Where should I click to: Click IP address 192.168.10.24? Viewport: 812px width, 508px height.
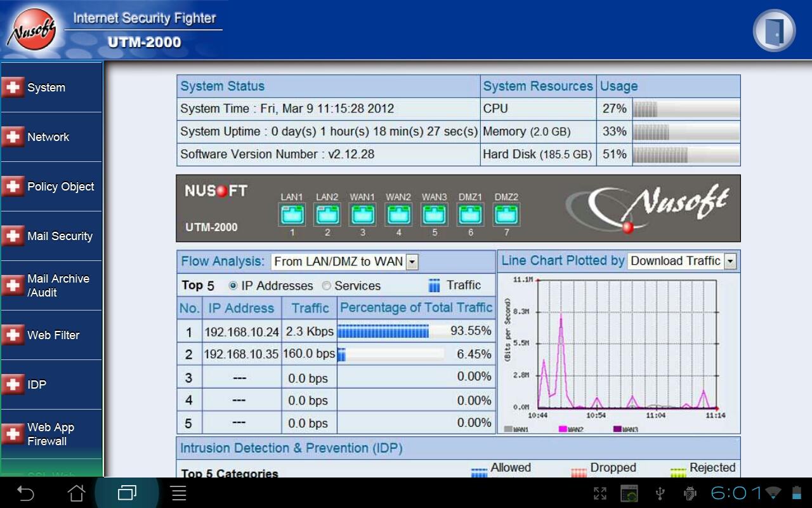pos(242,331)
